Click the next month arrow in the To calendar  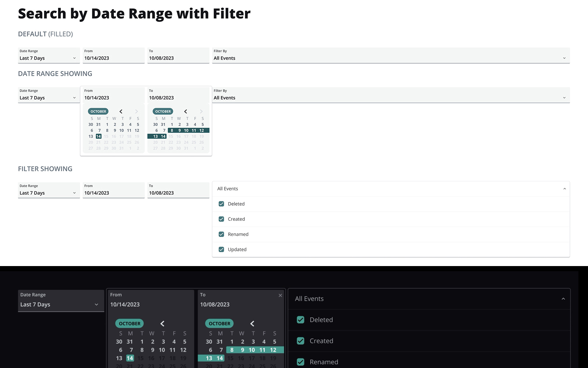point(201,111)
